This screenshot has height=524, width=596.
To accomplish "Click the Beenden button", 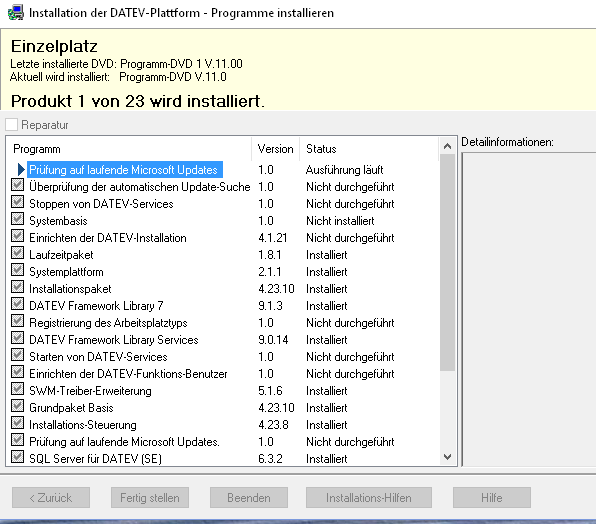I will click(249, 498).
